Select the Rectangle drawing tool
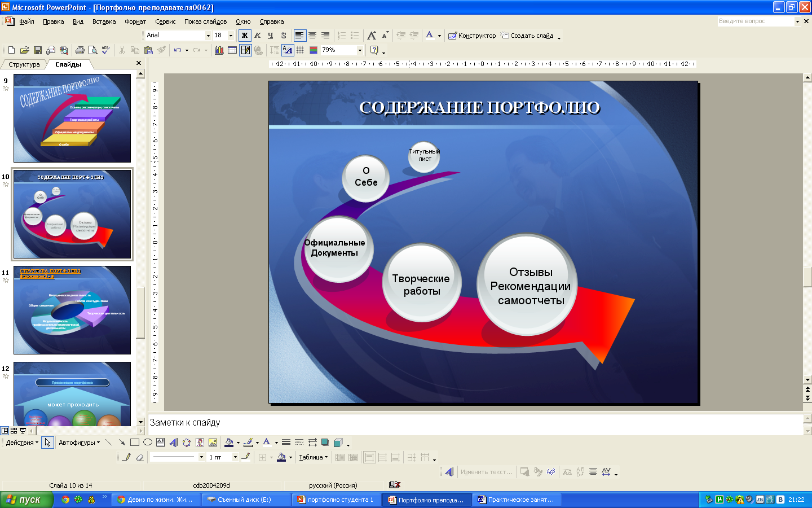The image size is (812, 508). click(x=134, y=443)
